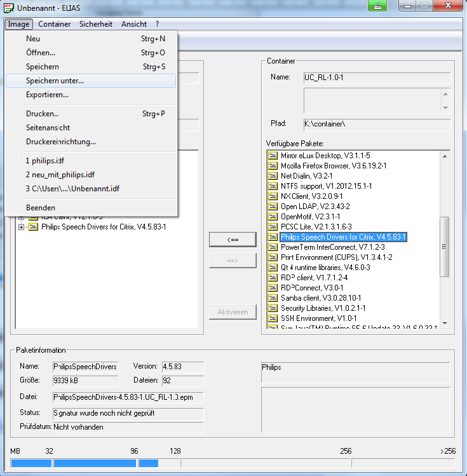This screenshot has width=467, height=476.
Task: Click package icon beside Qt 4 runtime libraries
Action: (x=273, y=268)
